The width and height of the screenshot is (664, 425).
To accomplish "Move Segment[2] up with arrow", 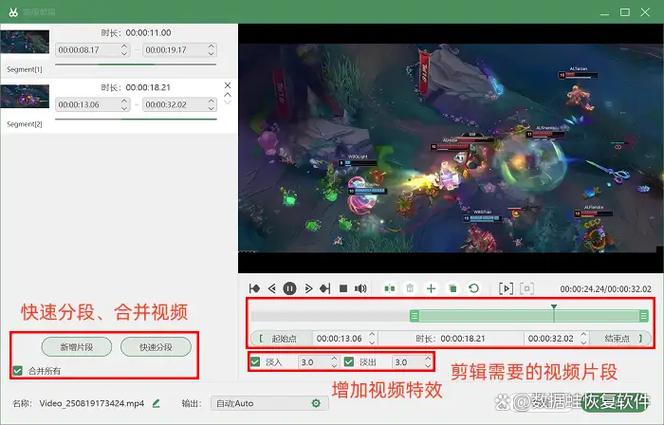I will click(x=227, y=95).
